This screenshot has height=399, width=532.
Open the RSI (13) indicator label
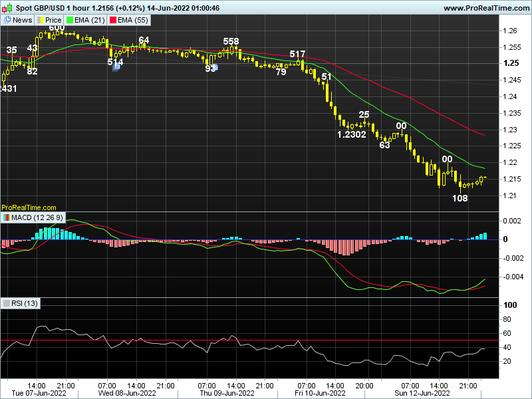point(25,303)
